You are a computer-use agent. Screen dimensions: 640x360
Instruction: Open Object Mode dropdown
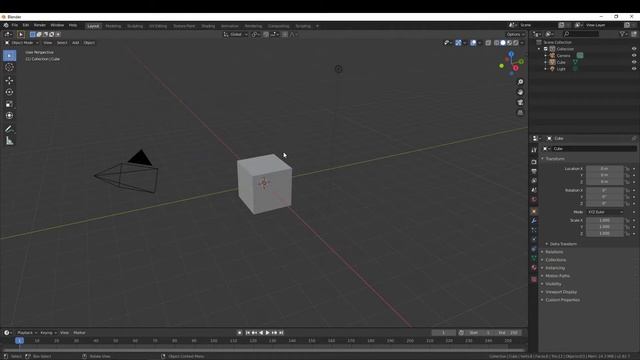tap(22, 43)
